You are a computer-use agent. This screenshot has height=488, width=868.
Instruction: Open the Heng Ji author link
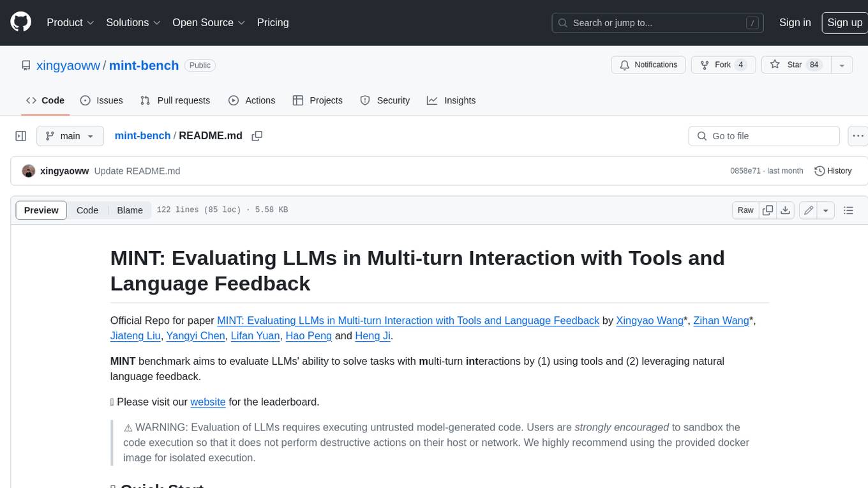coord(373,335)
